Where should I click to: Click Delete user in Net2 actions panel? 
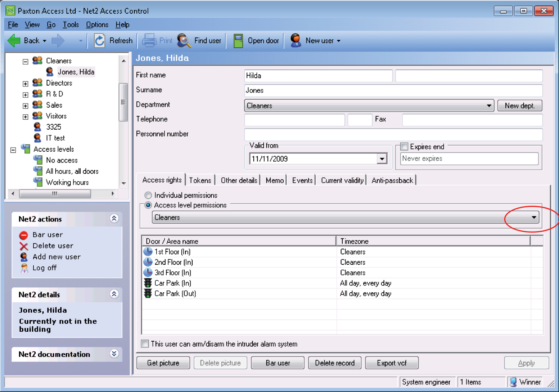click(50, 246)
